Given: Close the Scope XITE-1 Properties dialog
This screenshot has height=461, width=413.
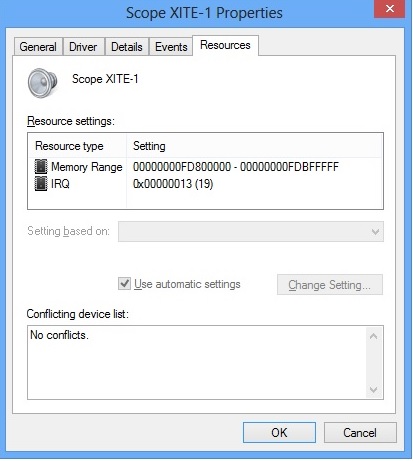Looking at the screenshot, I should tap(389, 9).
